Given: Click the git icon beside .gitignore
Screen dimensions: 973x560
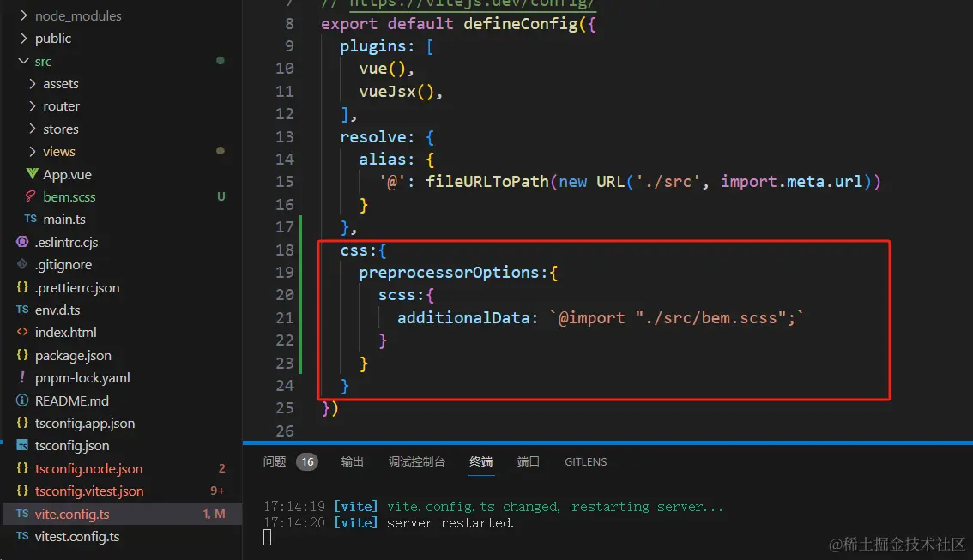Looking at the screenshot, I should (22, 264).
